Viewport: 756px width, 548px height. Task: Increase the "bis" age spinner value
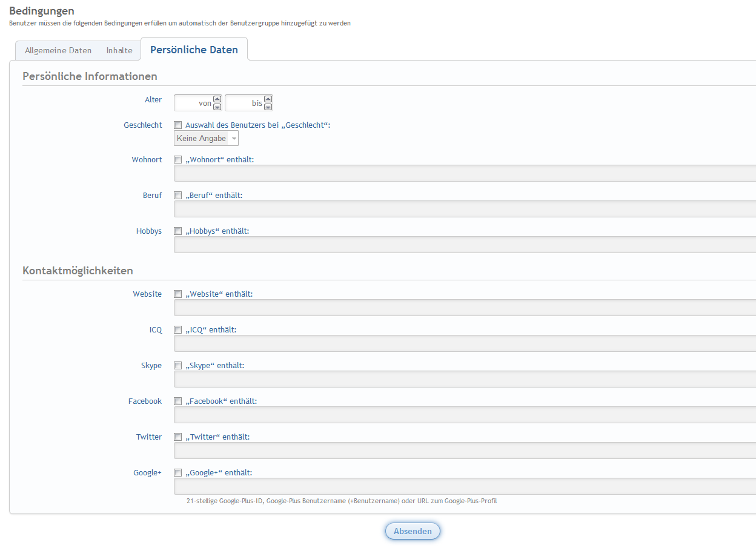coord(268,99)
